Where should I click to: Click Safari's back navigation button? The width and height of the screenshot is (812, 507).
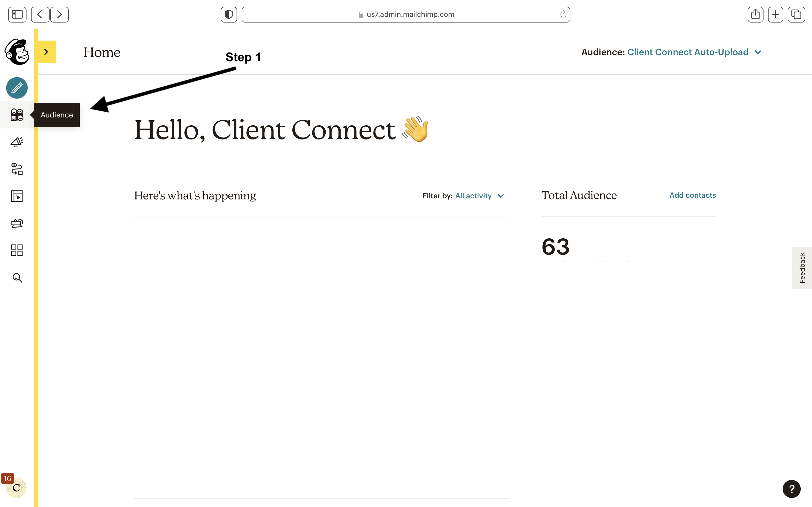click(x=40, y=14)
